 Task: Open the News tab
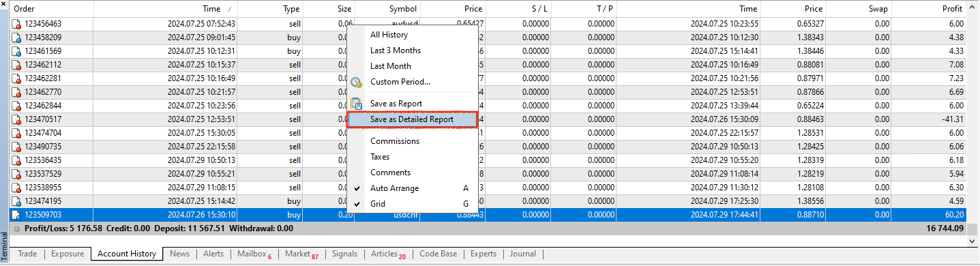pyautogui.click(x=180, y=254)
